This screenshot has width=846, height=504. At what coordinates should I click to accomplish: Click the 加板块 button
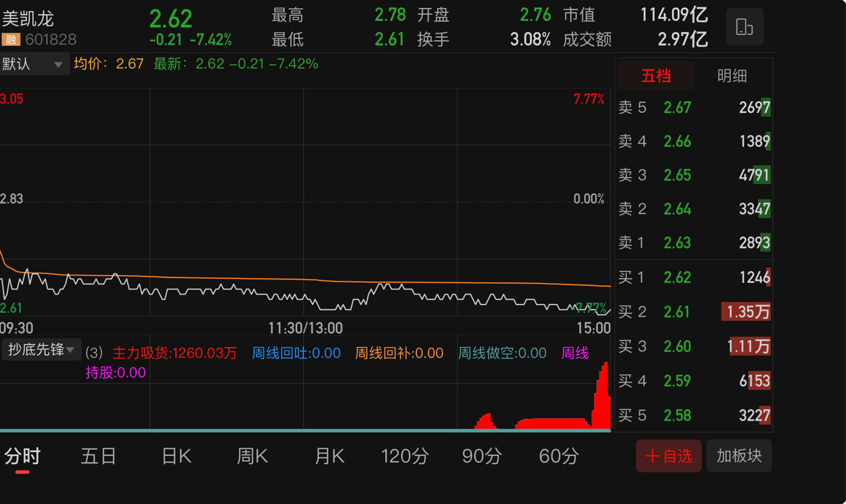pos(739,455)
